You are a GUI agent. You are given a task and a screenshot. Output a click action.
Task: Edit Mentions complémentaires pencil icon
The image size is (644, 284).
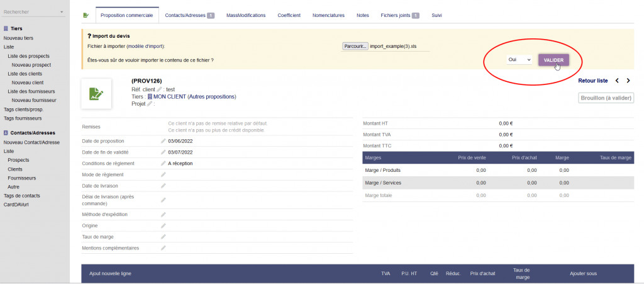[x=163, y=248]
